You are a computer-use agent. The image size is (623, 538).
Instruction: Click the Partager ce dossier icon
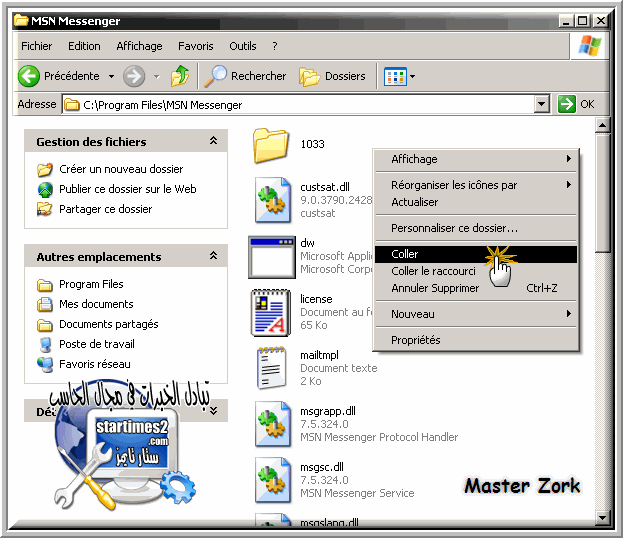(x=44, y=209)
